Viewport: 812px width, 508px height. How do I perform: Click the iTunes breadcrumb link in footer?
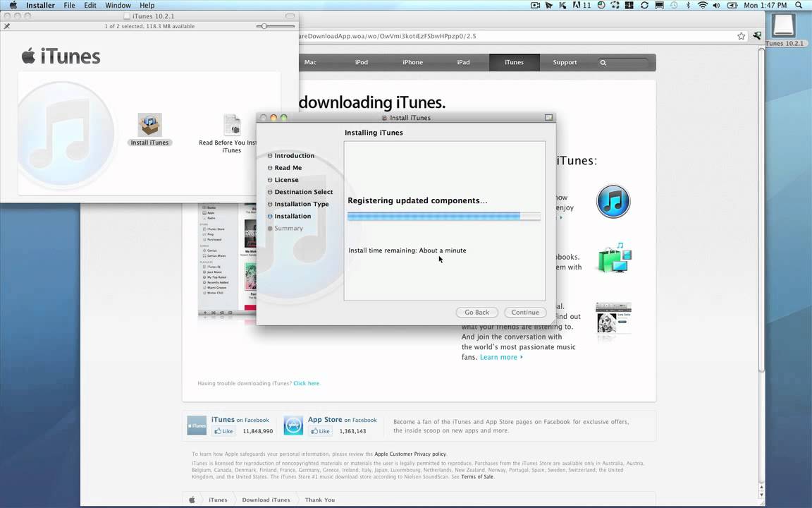tap(218, 500)
